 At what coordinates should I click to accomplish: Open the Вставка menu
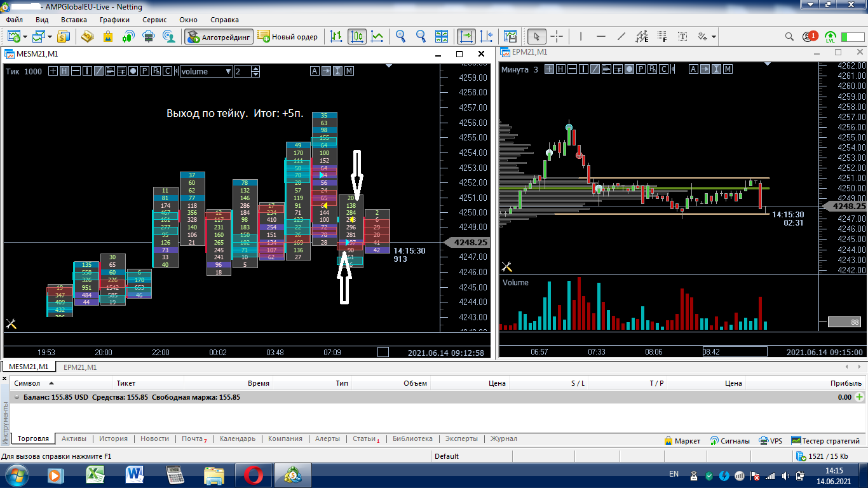click(74, 20)
